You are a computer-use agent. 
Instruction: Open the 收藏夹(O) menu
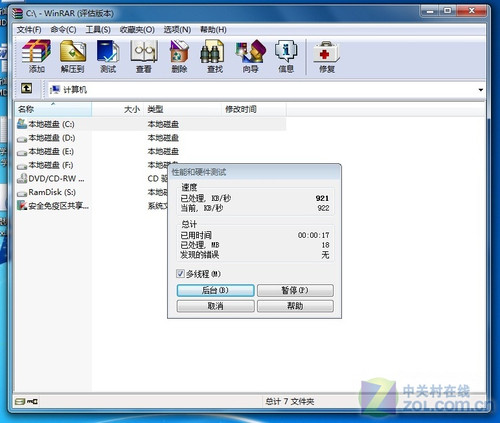(137, 30)
